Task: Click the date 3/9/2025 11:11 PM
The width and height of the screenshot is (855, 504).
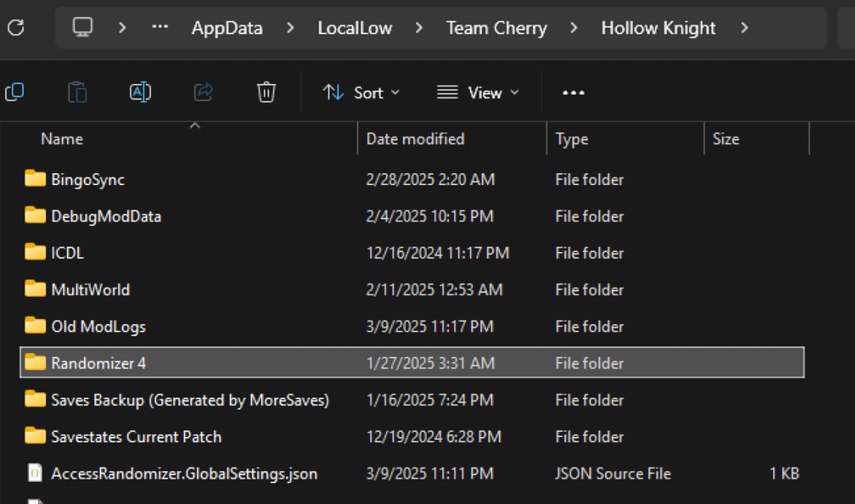Action: point(430,474)
